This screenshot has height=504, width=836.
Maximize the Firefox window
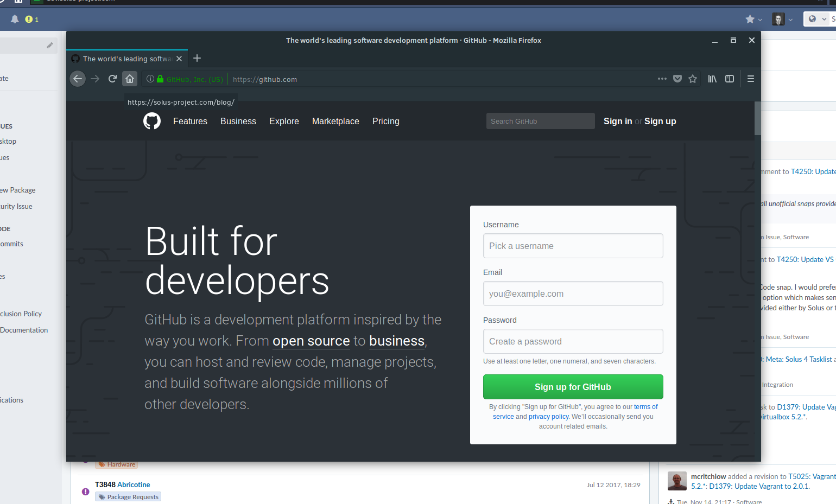point(733,40)
